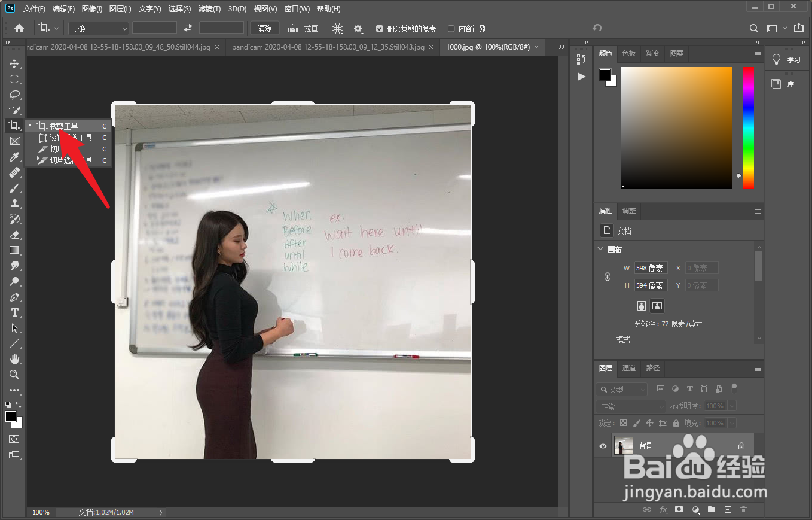Open the search icon at top right
This screenshot has width=812, height=520.
pos(754,28)
